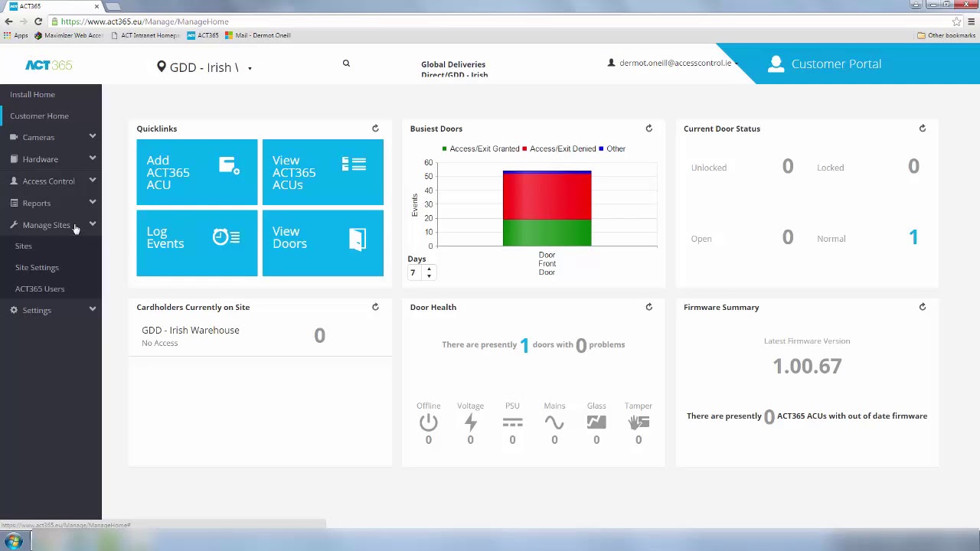The width and height of the screenshot is (980, 551).
Task: Click the Settings gear icon
Action: click(14, 310)
